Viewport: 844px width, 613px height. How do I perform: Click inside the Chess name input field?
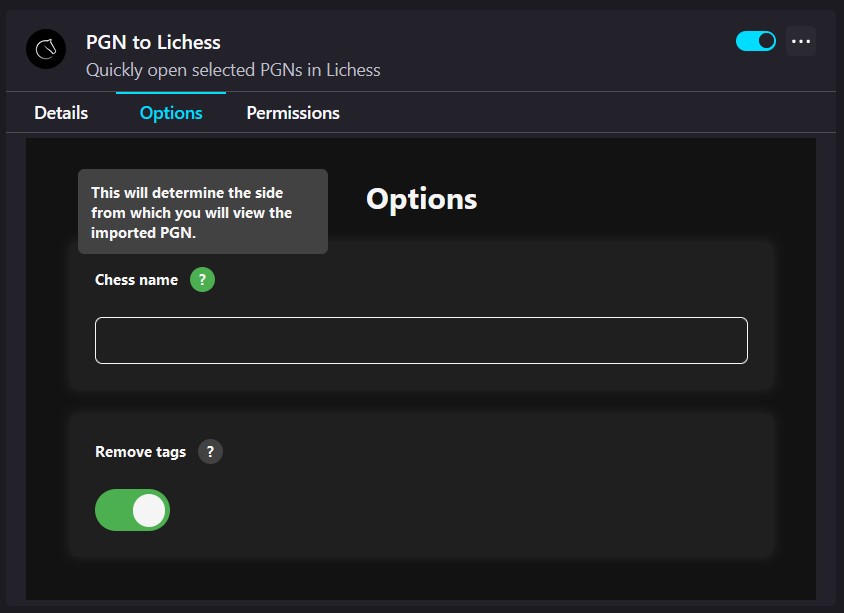pyautogui.click(x=421, y=340)
